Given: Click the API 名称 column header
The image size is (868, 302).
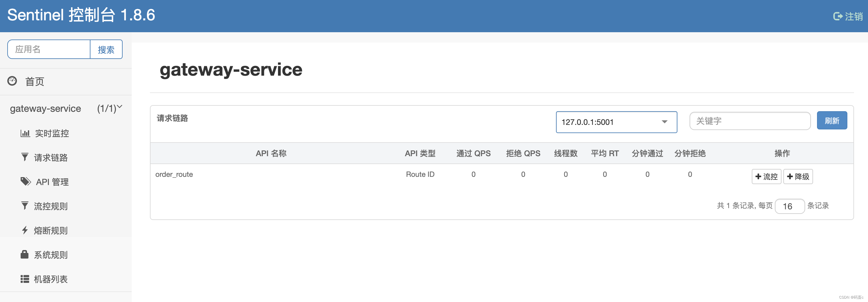Looking at the screenshot, I should [271, 153].
